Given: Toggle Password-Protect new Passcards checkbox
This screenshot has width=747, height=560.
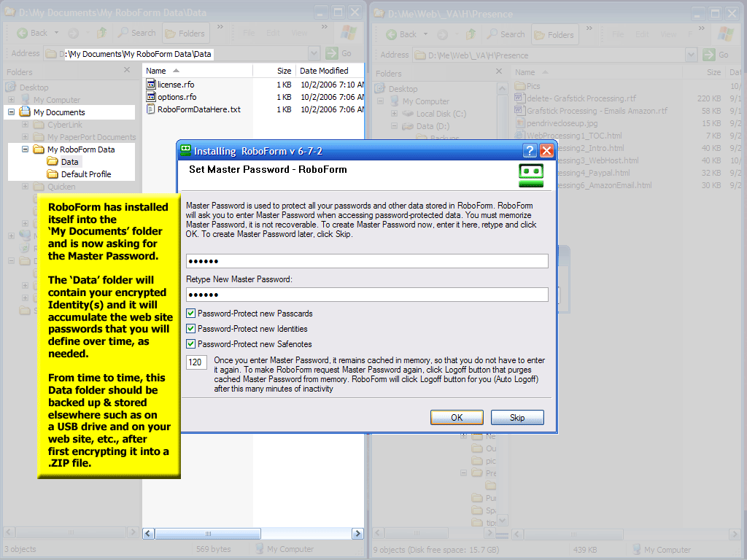Looking at the screenshot, I should click(x=191, y=314).
